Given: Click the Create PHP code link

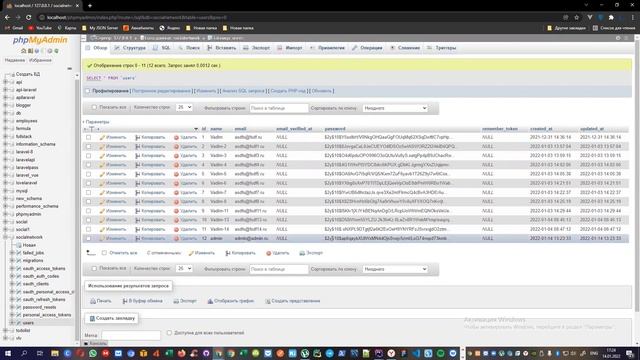Looking at the screenshot, I should click(x=288, y=91).
